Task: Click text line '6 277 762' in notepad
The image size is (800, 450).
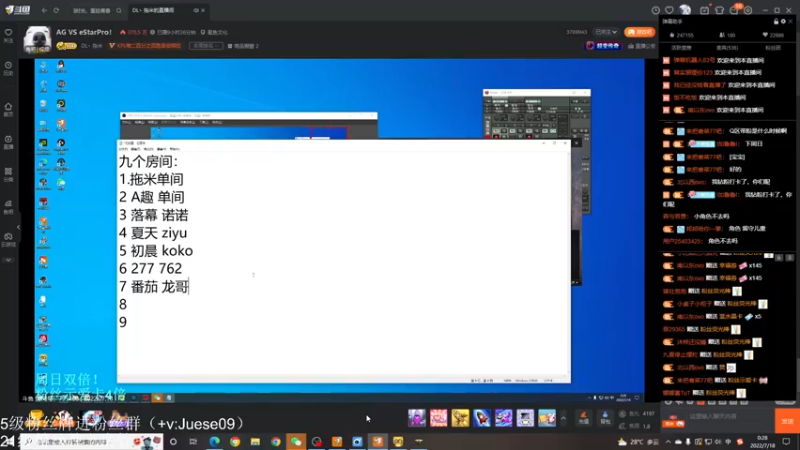Action: (151, 269)
